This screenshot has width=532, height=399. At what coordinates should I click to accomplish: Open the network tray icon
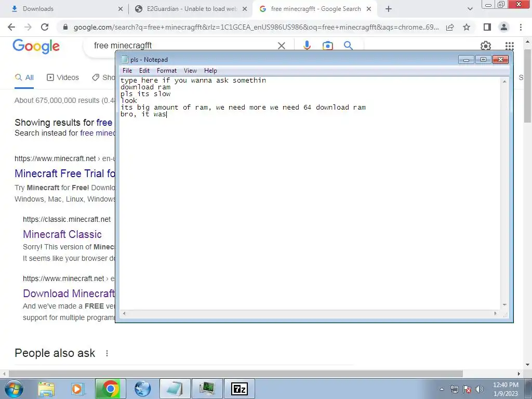pos(454,389)
